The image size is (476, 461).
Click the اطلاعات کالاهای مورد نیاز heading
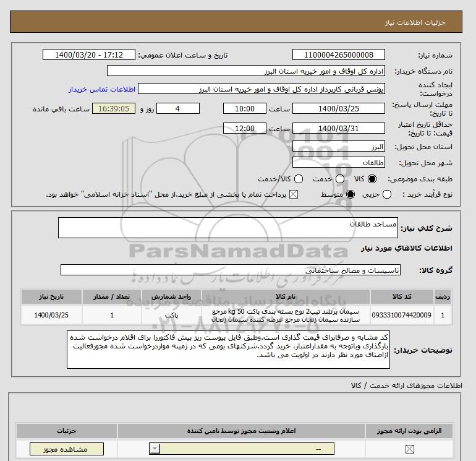407,248
